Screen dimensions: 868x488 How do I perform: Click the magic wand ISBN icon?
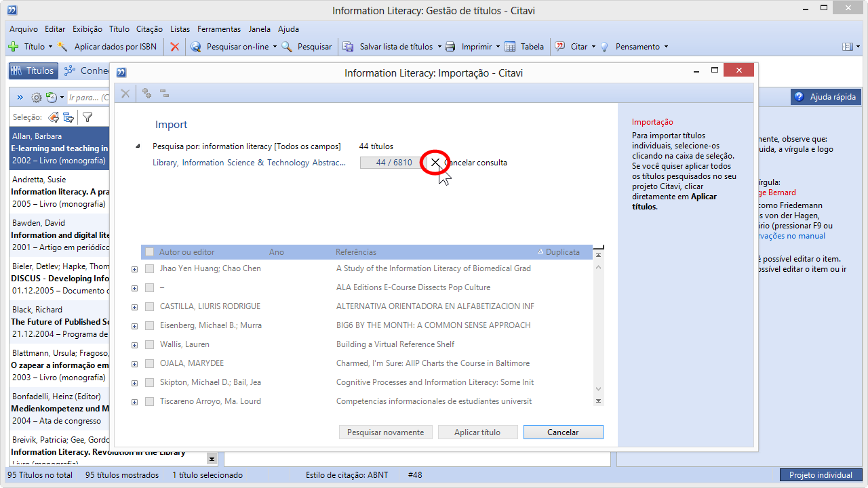point(63,47)
